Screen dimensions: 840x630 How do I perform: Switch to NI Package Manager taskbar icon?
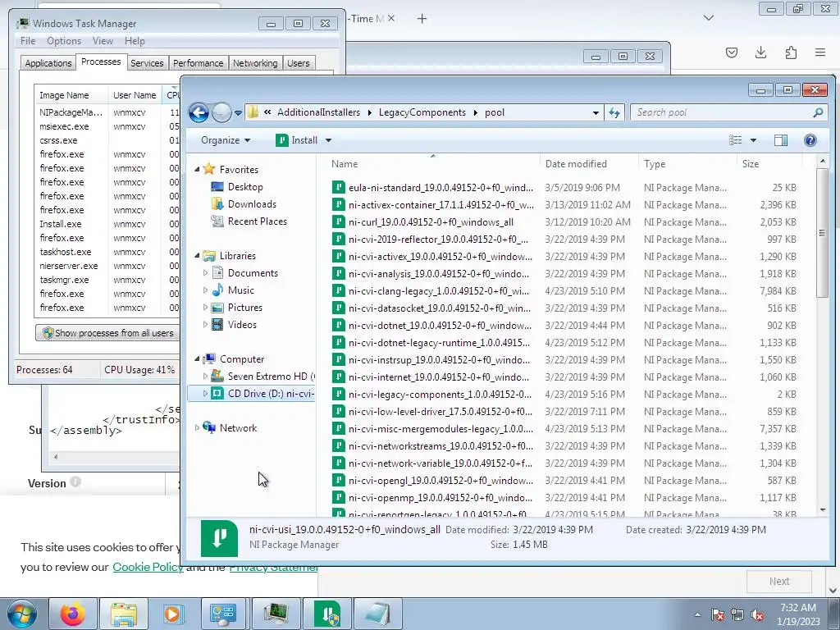point(326,614)
